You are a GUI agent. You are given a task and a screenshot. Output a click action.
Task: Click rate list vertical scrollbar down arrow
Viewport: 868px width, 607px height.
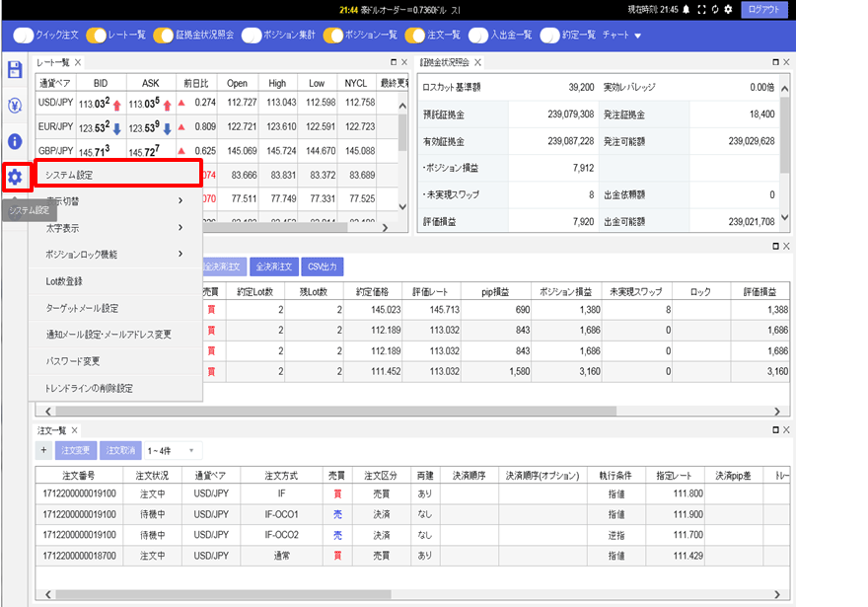402,206
